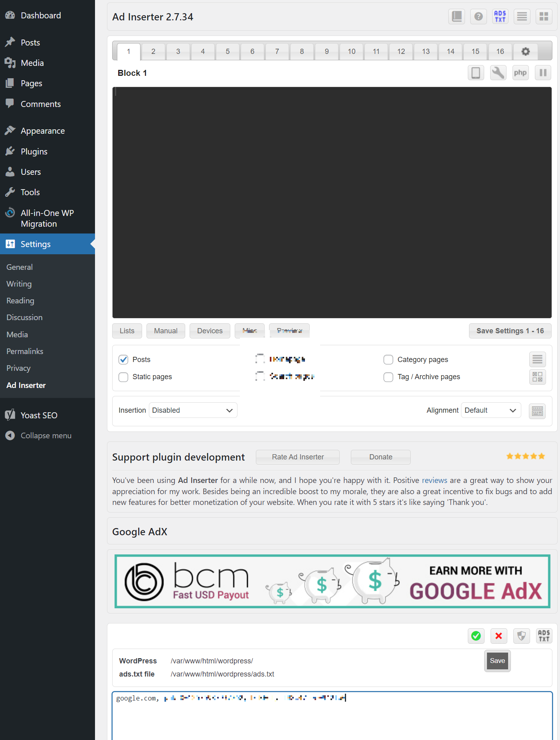Select block tab 1

pyautogui.click(x=129, y=51)
